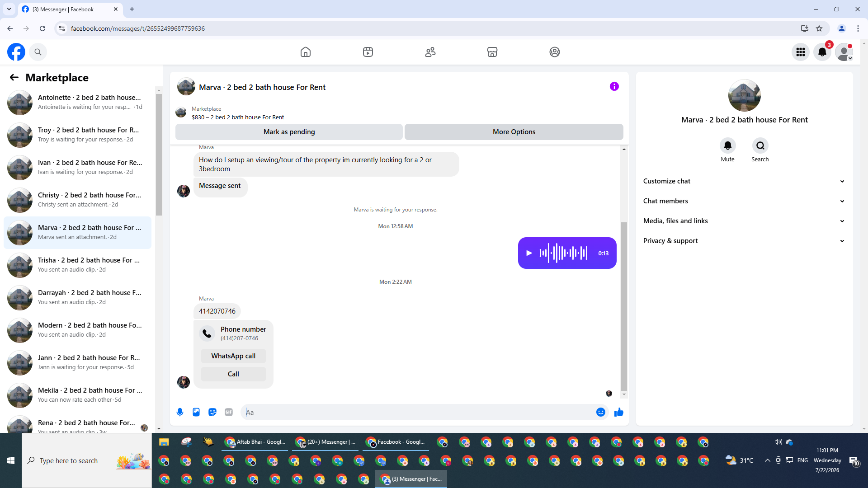Screen dimensions: 868x488
Task: Open File Explorer from taskbar
Action: pyautogui.click(x=164, y=442)
